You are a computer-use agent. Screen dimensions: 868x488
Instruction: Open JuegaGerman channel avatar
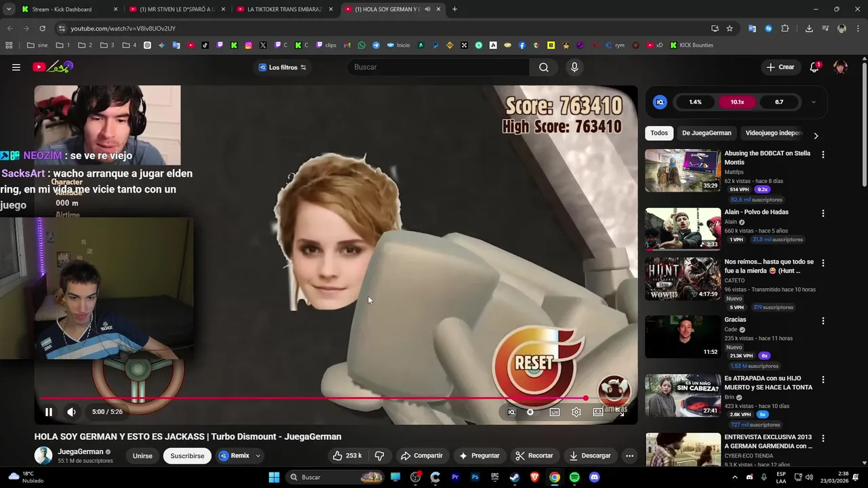43,455
